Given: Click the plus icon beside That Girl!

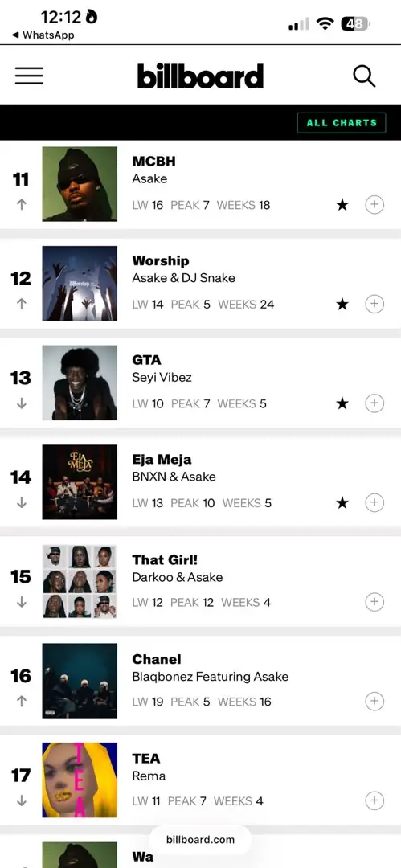Looking at the screenshot, I should point(374,602).
